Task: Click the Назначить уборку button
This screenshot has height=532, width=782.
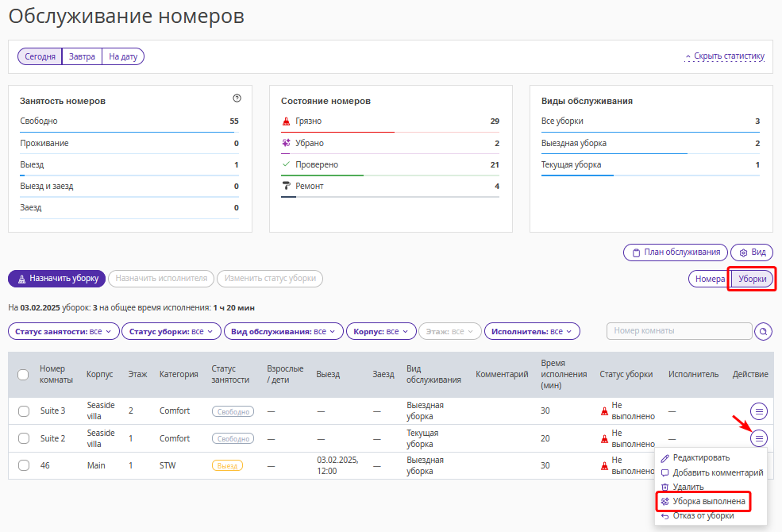Action: point(56,279)
